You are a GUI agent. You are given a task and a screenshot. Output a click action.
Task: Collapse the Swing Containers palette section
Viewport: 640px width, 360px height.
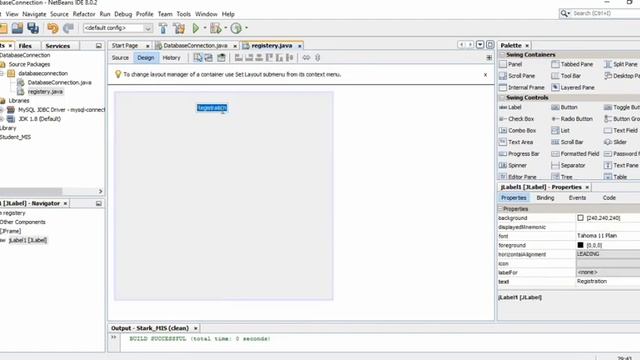click(x=502, y=54)
